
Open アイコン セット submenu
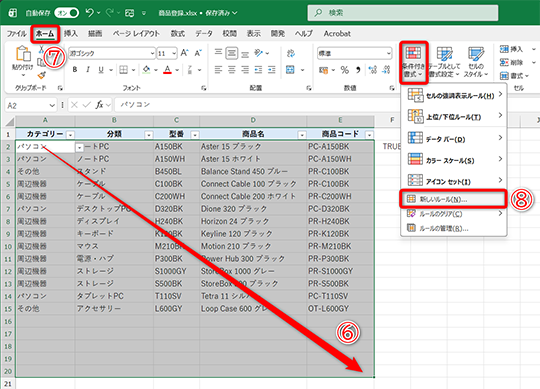point(454,181)
